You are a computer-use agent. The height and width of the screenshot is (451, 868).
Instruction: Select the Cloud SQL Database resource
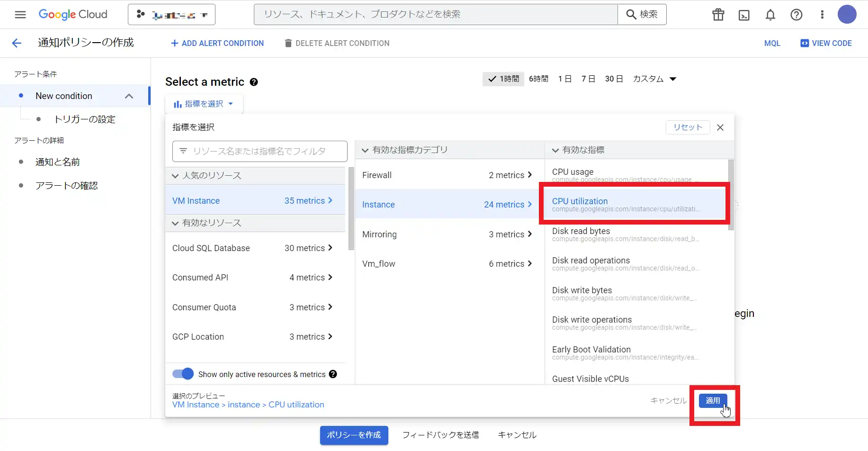pos(255,248)
